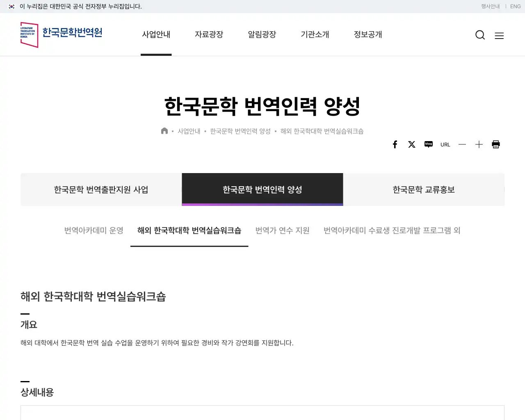Open the 정보공개 menu
This screenshot has height=420, width=525.
tap(368, 35)
